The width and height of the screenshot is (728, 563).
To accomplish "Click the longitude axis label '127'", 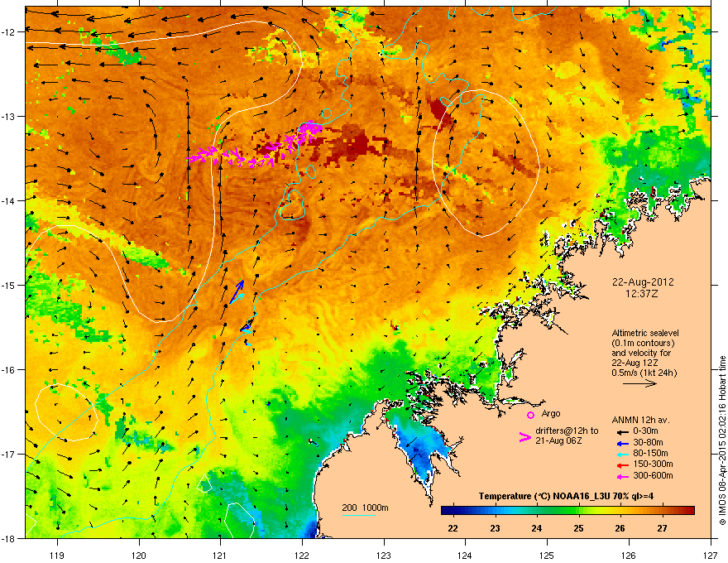I will pyautogui.click(x=711, y=555).
